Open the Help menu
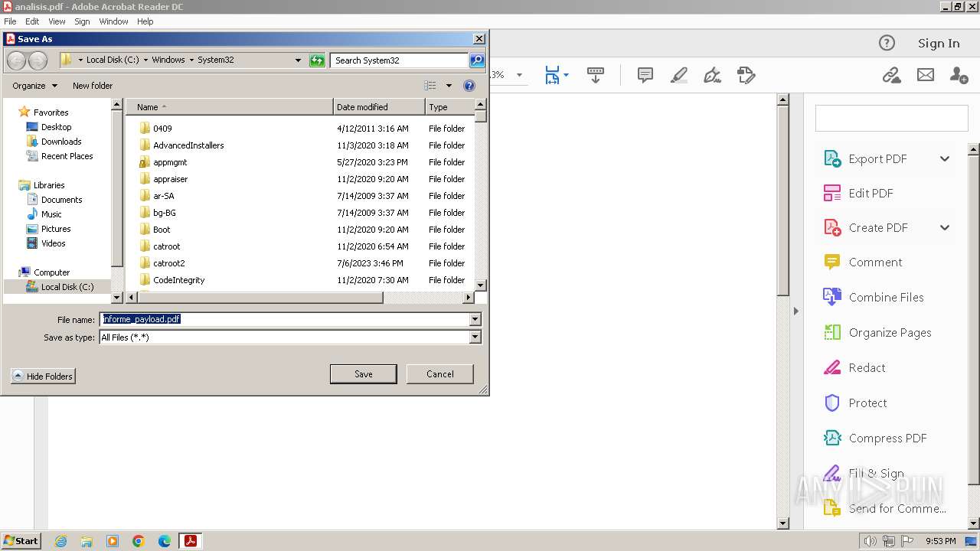 pyautogui.click(x=145, y=21)
